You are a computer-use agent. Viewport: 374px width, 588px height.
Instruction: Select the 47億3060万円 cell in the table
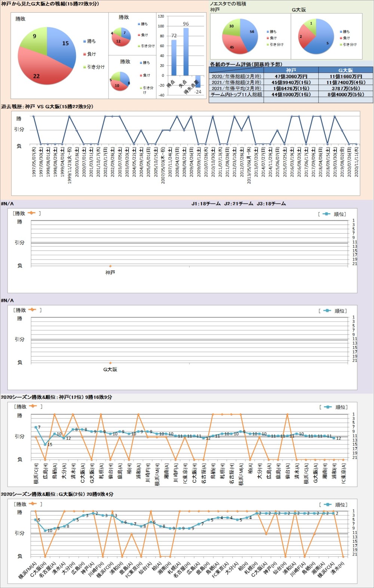pyautogui.click(x=291, y=76)
